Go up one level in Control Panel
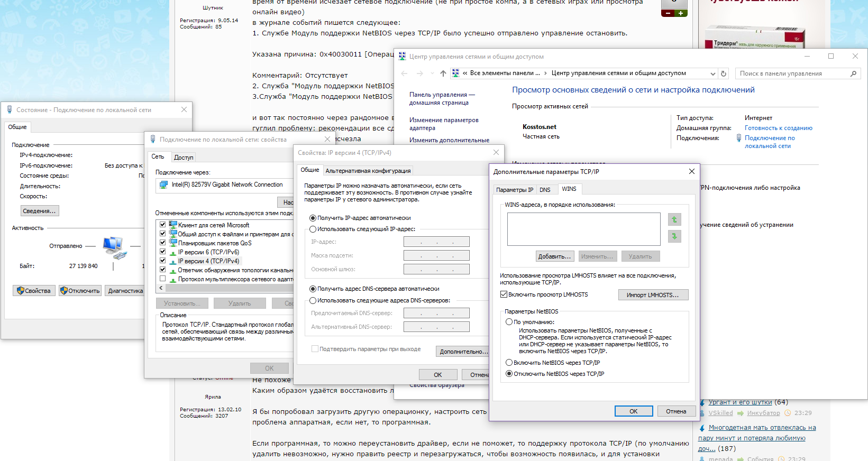Viewport: 868px width, 461px height. tap(443, 73)
